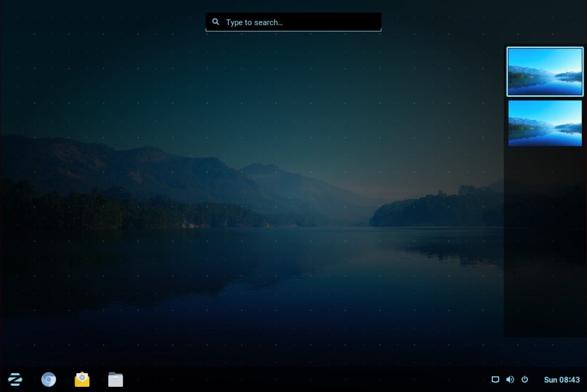The image size is (587, 392).
Task: Open the Files manager icon
Action: tap(116, 379)
